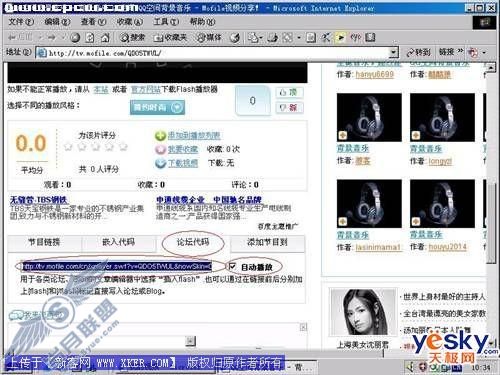
Task: Open the History icon in the toolbar
Action: click(x=235, y=38)
